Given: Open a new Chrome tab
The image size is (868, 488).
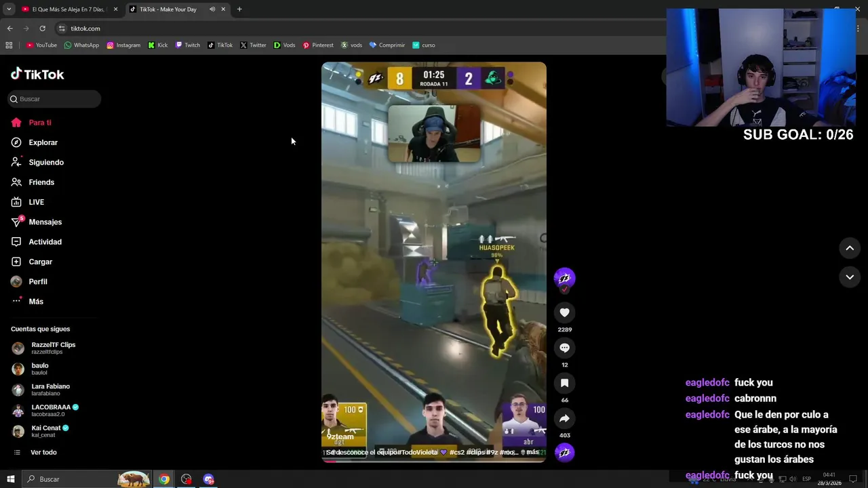Looking at the screenshot, I should pyautogui.click(x=239, y=9).
